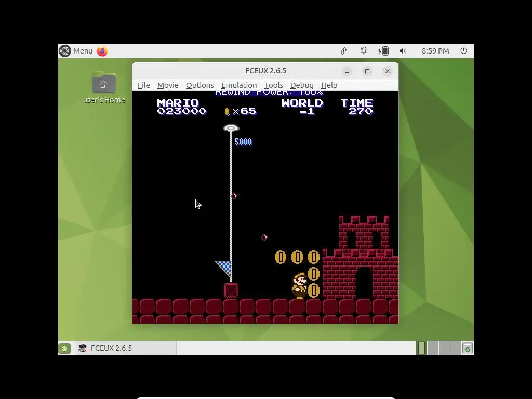Click the Mario character sprite

(300, 286)
